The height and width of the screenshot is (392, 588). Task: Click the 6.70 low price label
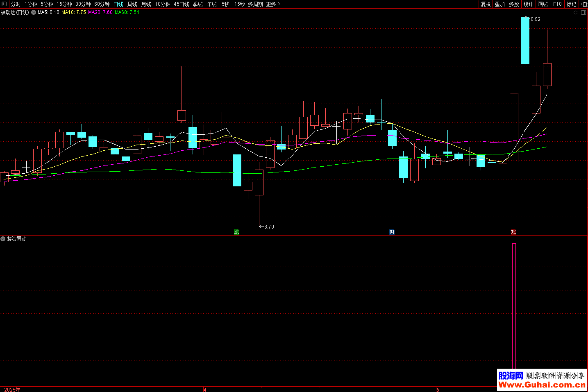269,227
